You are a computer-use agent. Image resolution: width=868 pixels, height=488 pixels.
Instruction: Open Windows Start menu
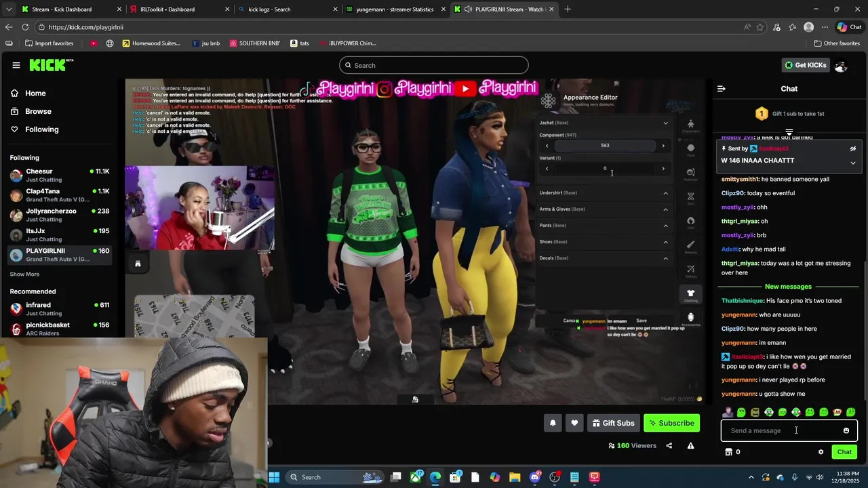pyautogui.click(x=274, y=477)
